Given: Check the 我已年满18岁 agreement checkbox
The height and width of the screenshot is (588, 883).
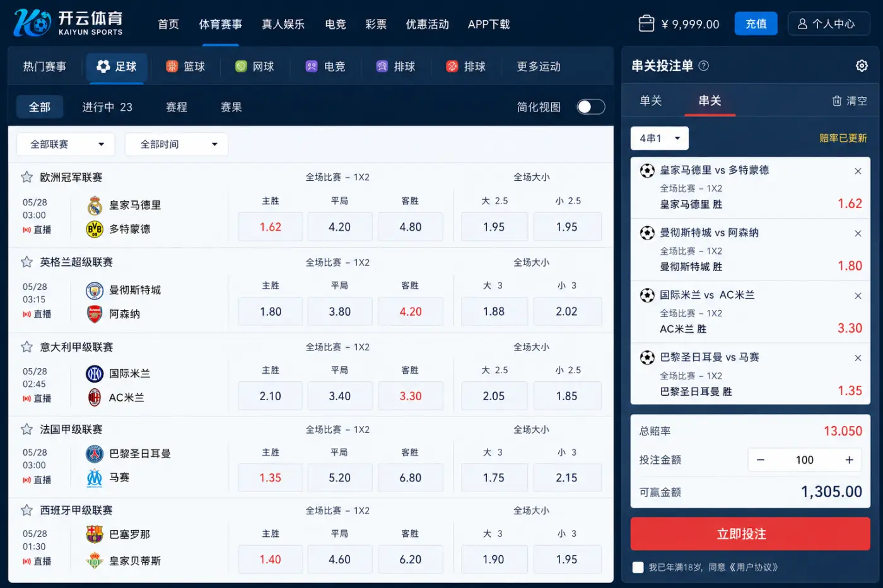Looking at the screenshot, I should pyautogui.click(x=638, y=567).
